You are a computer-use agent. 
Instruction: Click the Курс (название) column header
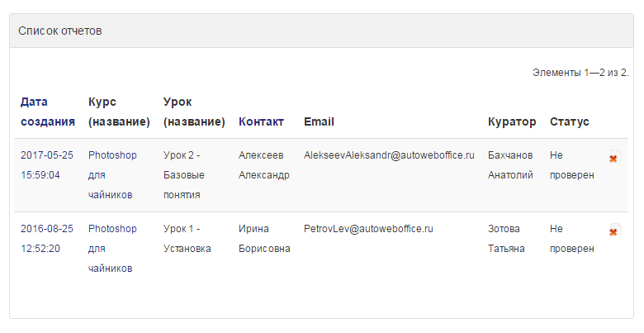[x=119, y=112]
